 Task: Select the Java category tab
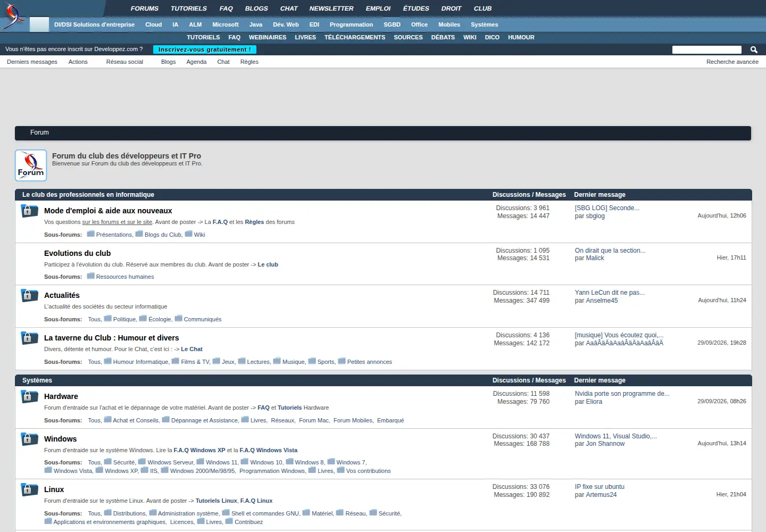(x=256, y=24)
